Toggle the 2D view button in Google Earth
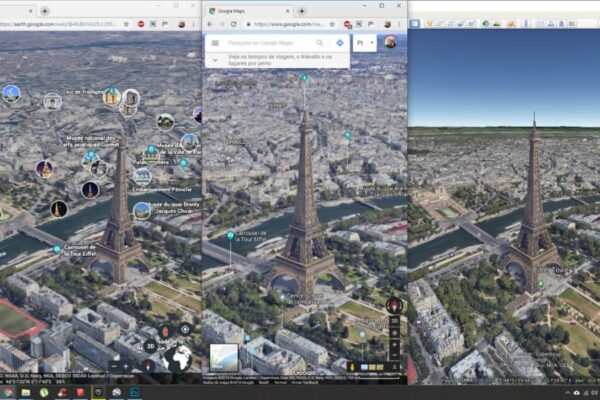Viewport: 600px width, 400px height. pyautogui.click(x=149, y=347)
